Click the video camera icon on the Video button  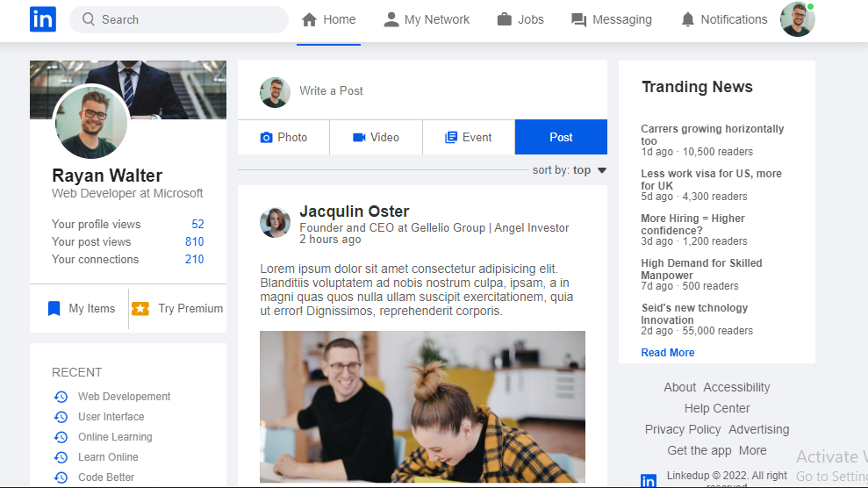pyautogui.click(x=359, y=137)
